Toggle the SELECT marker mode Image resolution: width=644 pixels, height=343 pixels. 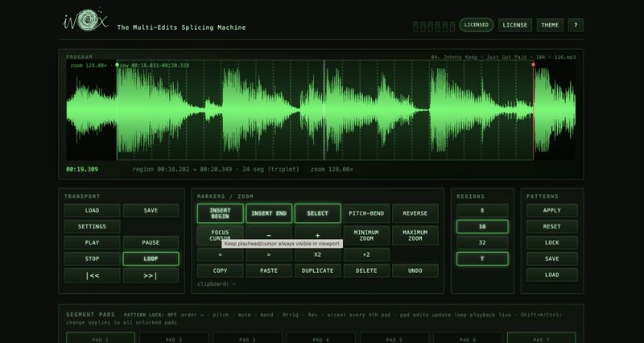(x=317, y=213)
